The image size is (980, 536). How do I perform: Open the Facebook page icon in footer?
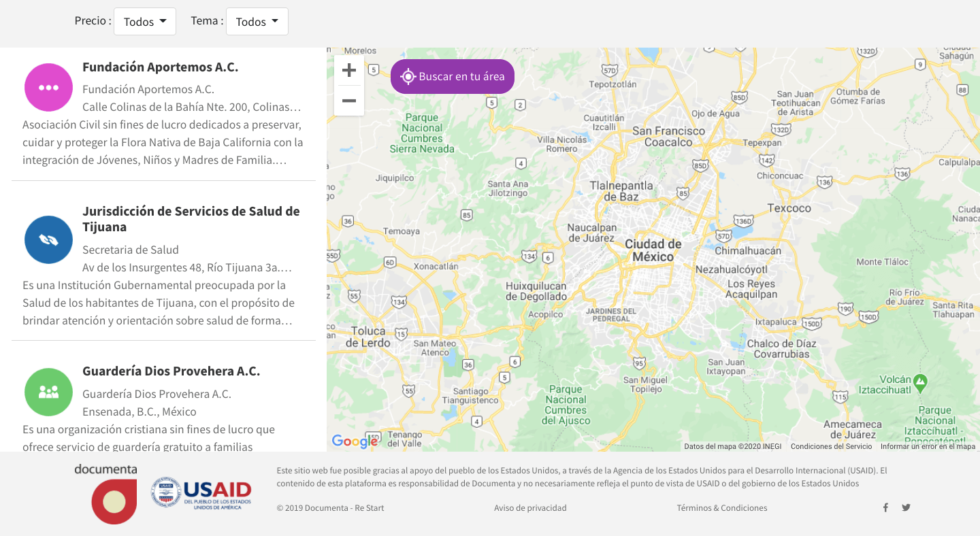pos(885,507)
